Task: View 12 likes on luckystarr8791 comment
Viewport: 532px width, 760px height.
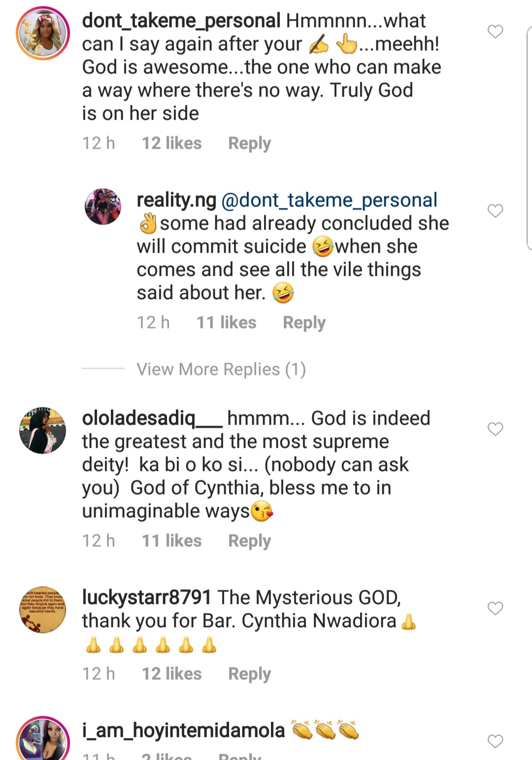Action: (x=171, y=674)
